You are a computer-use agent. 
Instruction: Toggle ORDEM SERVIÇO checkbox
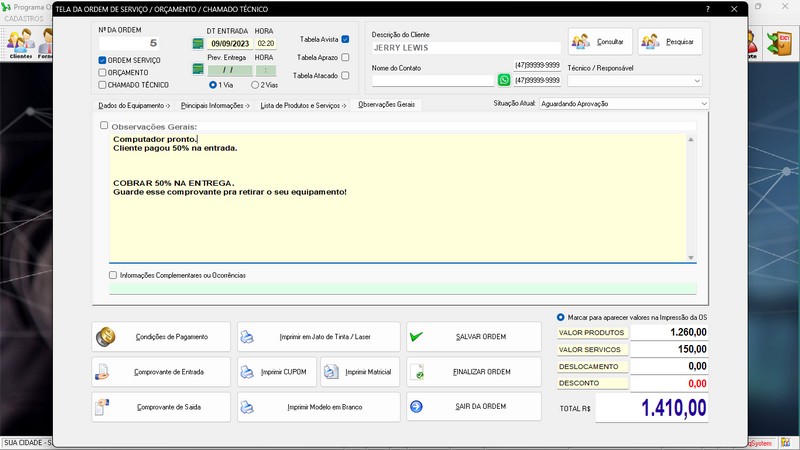[x=102, y=60]
